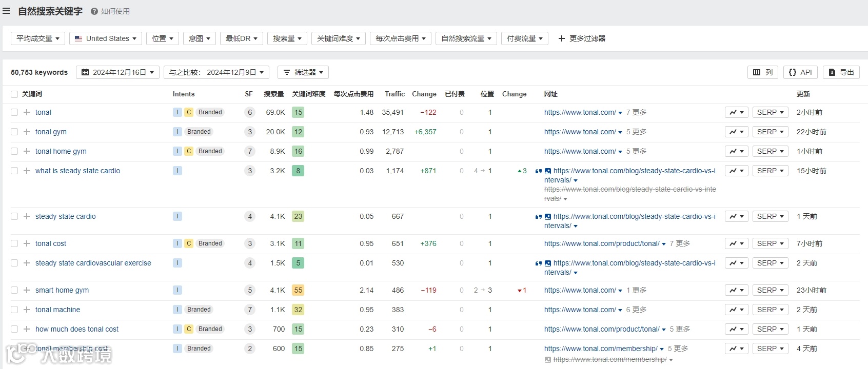Expand the 位置 filter dropdown
Image resolution: width=868 pixels, height=369 pixels.
163,38
